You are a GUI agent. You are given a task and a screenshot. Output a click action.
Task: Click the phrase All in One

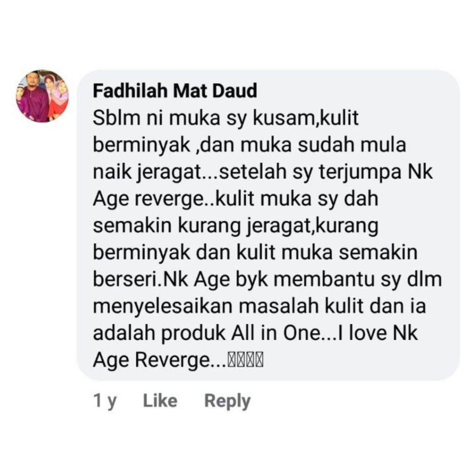[276, 333]
